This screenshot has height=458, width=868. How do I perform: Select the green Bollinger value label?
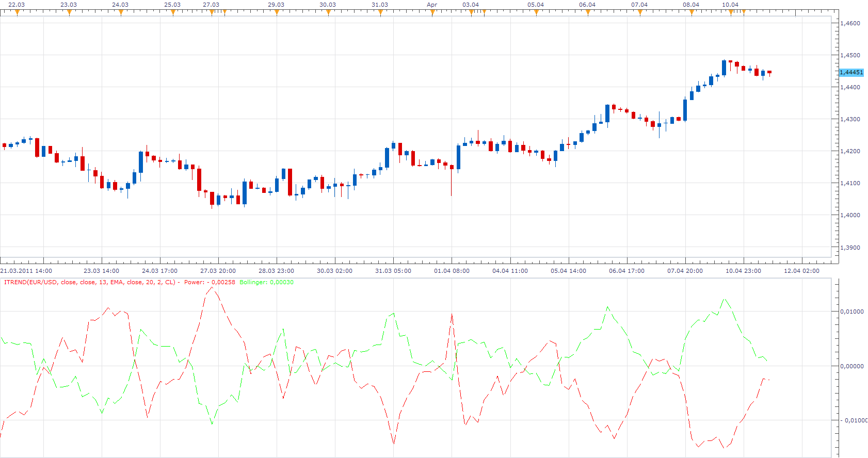[x=266, y=282]
